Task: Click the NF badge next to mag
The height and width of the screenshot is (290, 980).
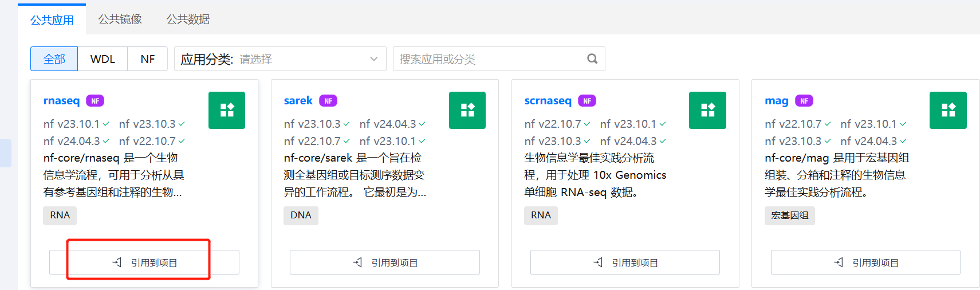Action: [804, 101]
